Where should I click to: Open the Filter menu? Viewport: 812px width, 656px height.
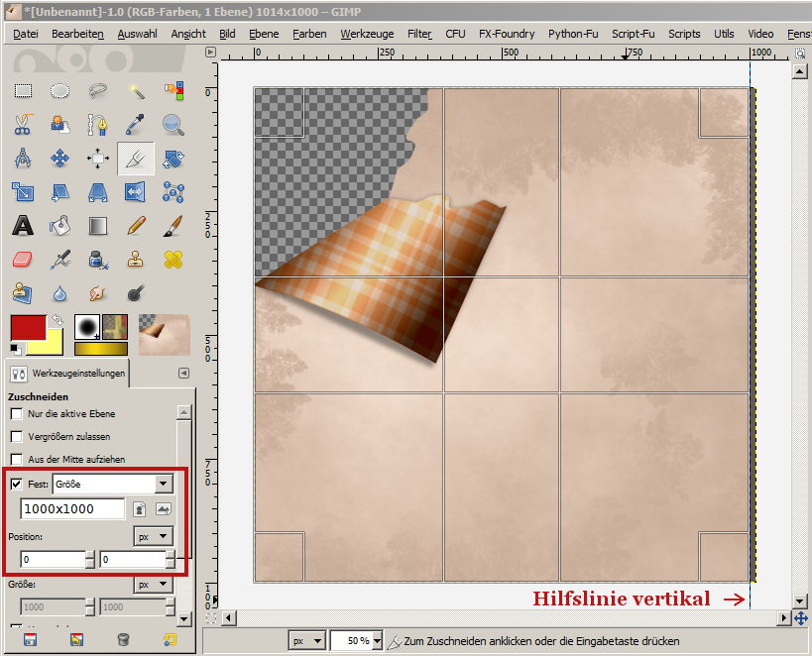point(419,33)
